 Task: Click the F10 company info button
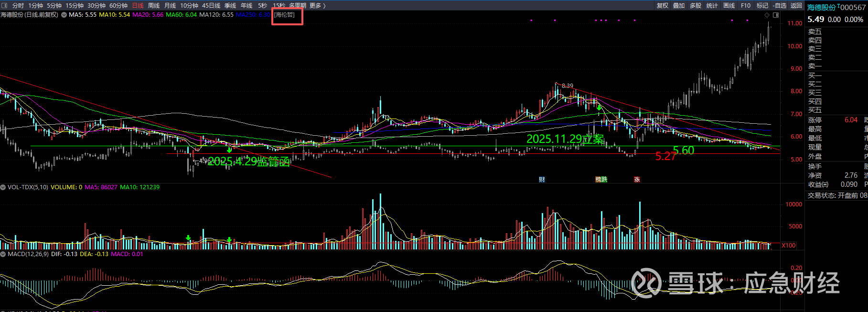click(746, 5)
